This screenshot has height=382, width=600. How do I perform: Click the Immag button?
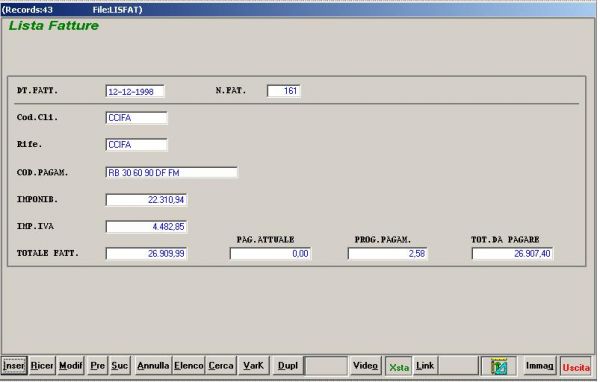539,366
